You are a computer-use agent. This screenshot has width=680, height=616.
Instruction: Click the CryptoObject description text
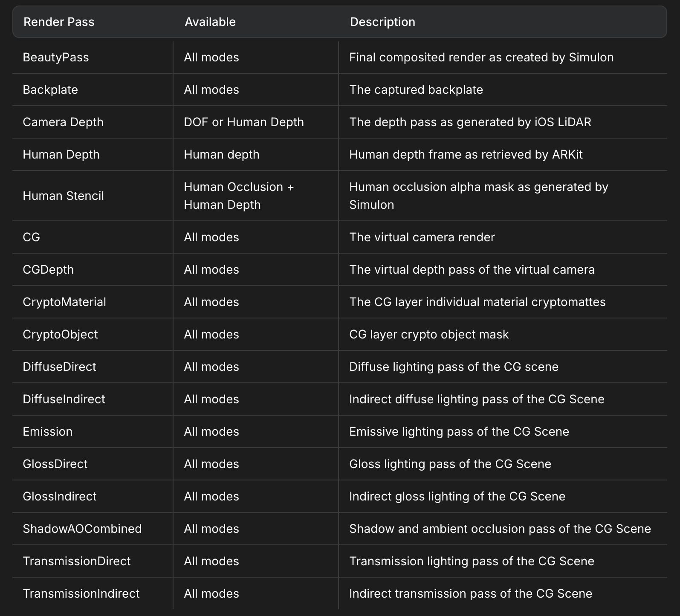tap(429, 335)
